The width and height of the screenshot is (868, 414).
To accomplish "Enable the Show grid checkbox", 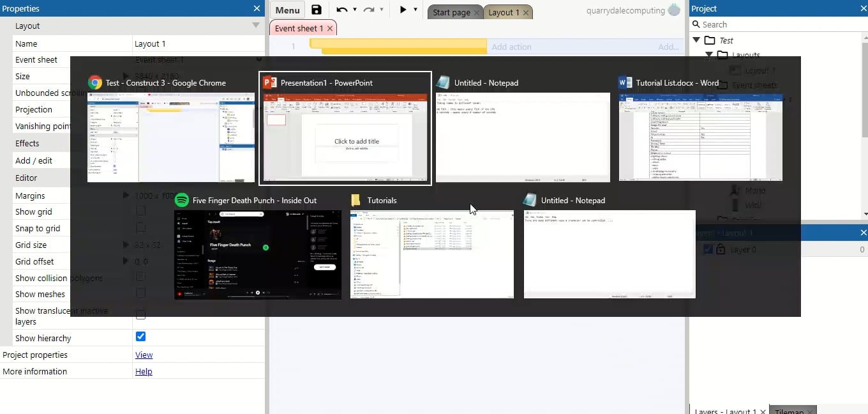I will [140, 211].
